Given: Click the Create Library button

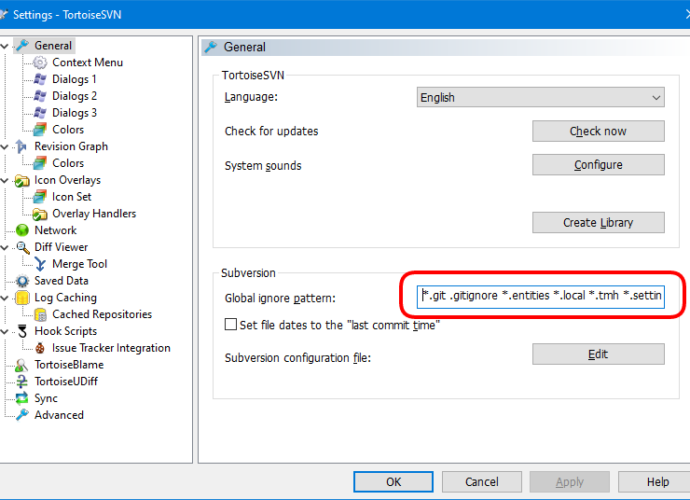Looking at the screenshot, I should [597, 222].
